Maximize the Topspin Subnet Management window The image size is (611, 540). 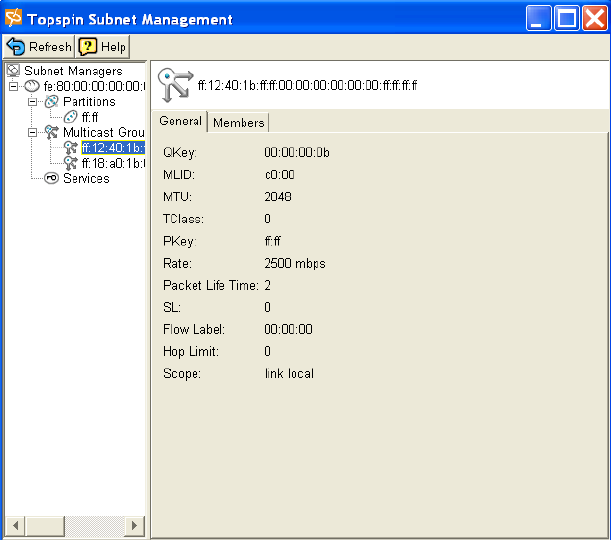click(x=567, y=19)
